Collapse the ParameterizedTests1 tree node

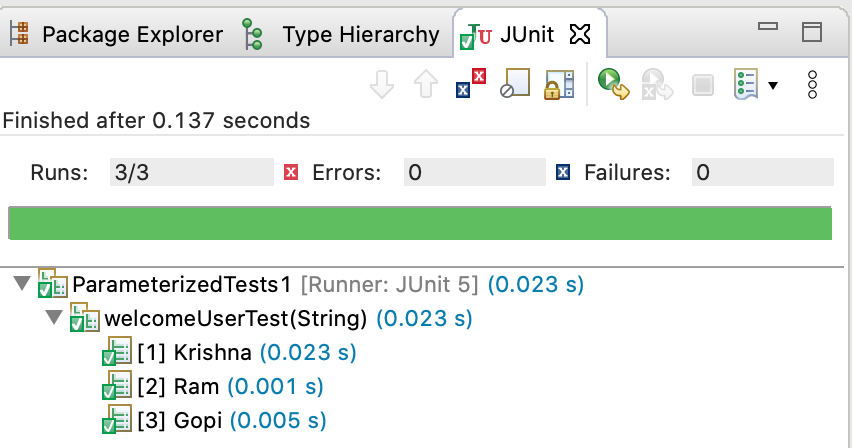pos(21,285)
